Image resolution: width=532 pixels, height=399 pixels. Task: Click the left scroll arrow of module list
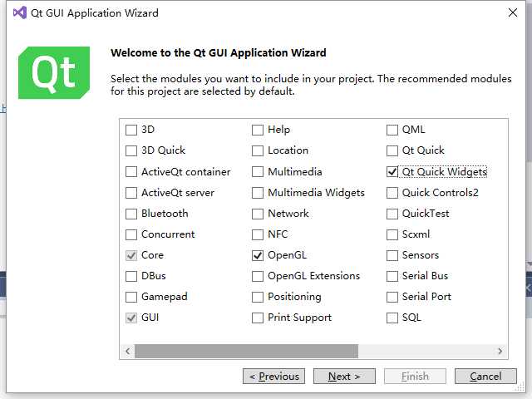click(x=127, y=351)
